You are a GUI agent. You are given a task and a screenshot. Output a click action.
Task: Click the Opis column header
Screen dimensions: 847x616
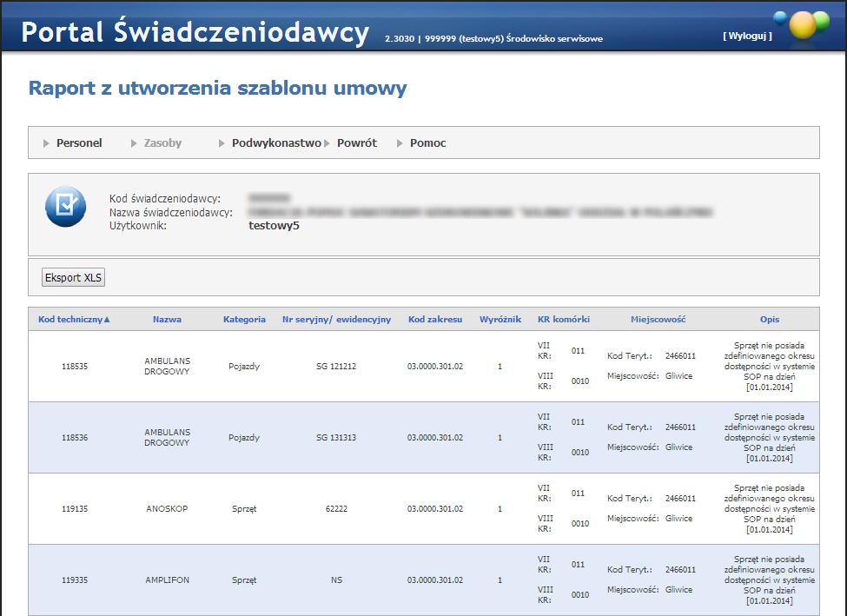769,320
